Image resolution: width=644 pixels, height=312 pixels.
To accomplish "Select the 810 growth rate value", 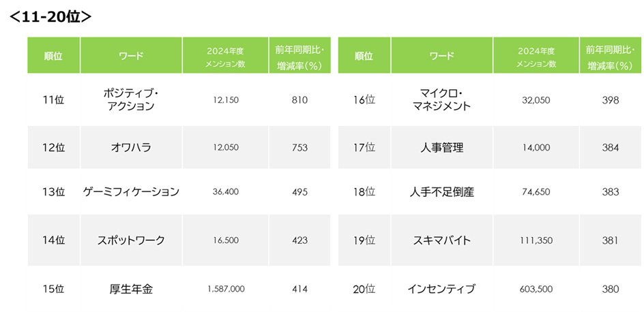I will tap(299, 100).
